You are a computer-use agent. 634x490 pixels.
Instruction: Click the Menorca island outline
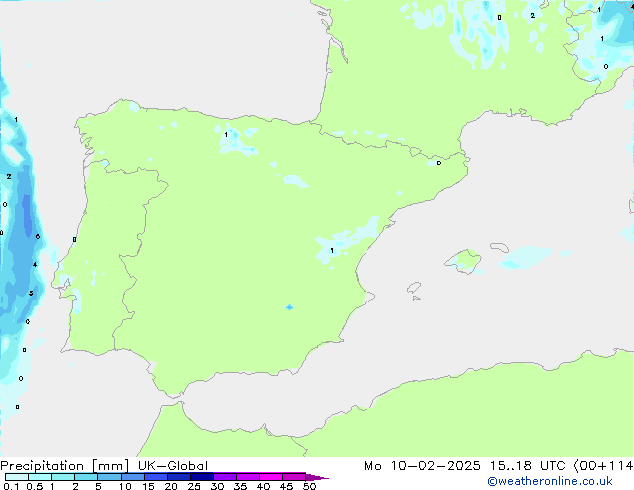point(500,247)
